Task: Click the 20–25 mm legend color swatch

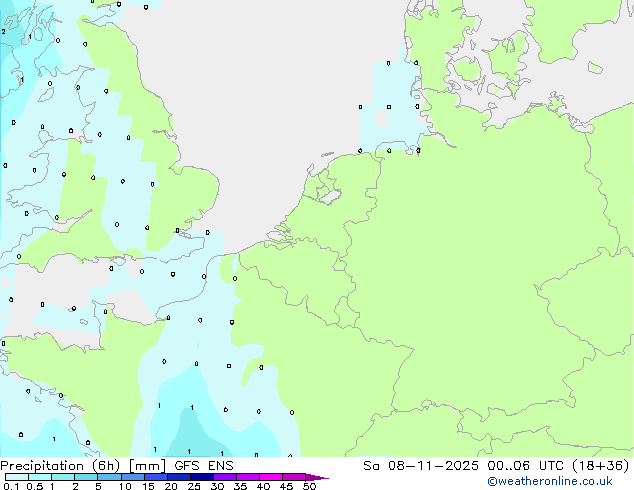Action: tap(178, 477)
